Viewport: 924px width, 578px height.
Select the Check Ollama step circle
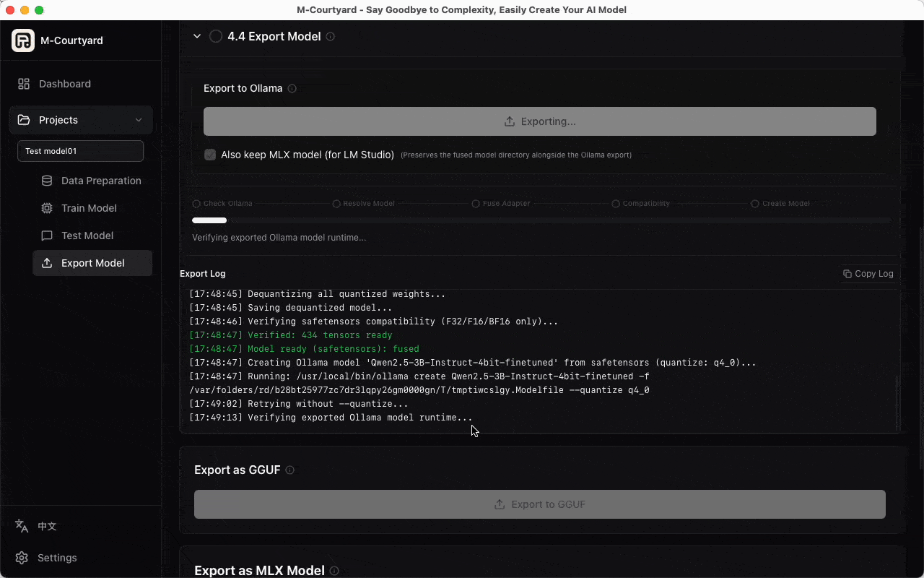(196, 203)
